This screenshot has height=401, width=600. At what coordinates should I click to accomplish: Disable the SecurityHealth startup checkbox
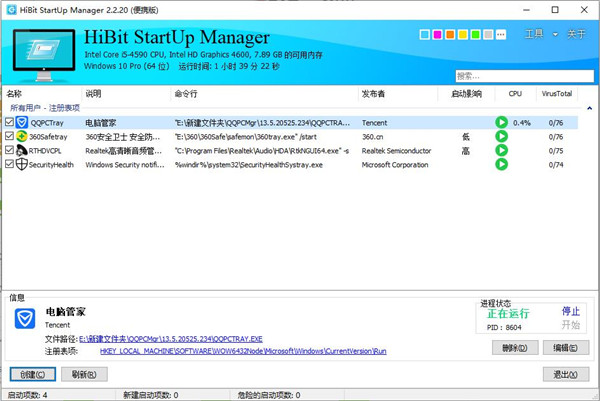click(x=10, y=164)
